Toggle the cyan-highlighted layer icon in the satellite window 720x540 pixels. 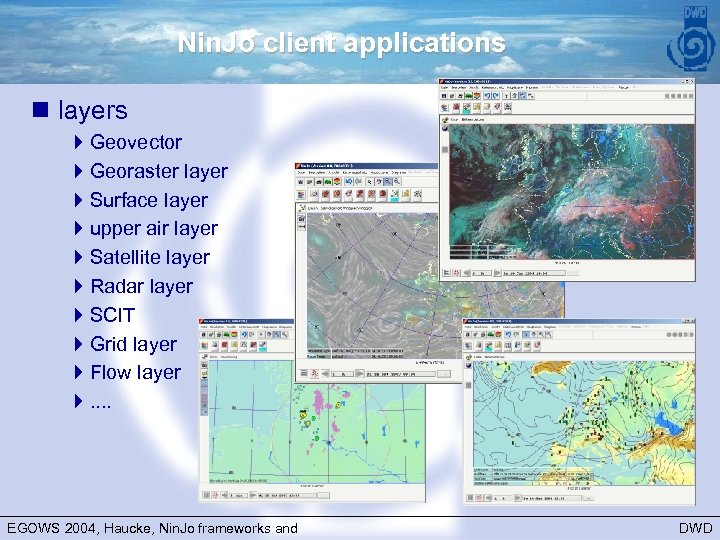[467, 108]
